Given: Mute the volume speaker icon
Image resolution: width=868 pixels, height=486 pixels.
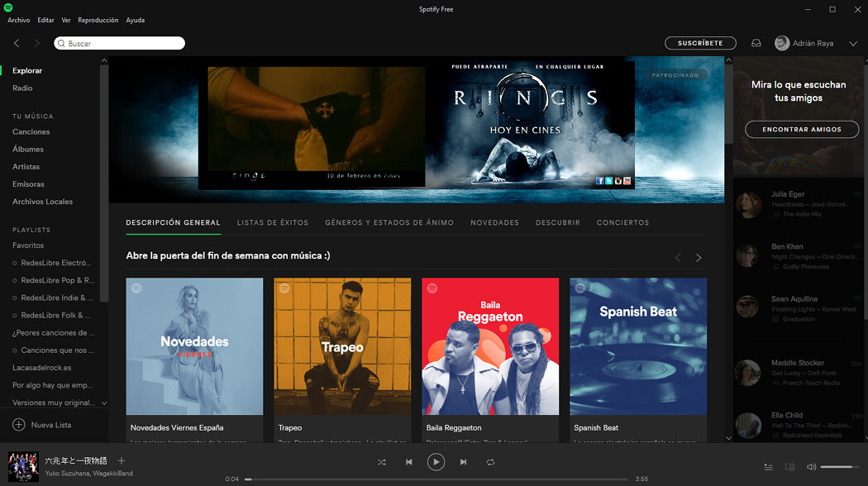Looking at the screenshot, I should click(x=811, y=467).
